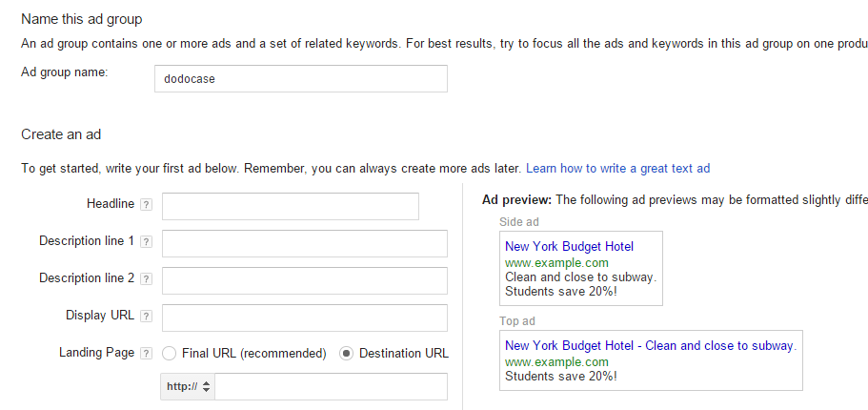Click the help icon next to Headline

pos(146,204)
